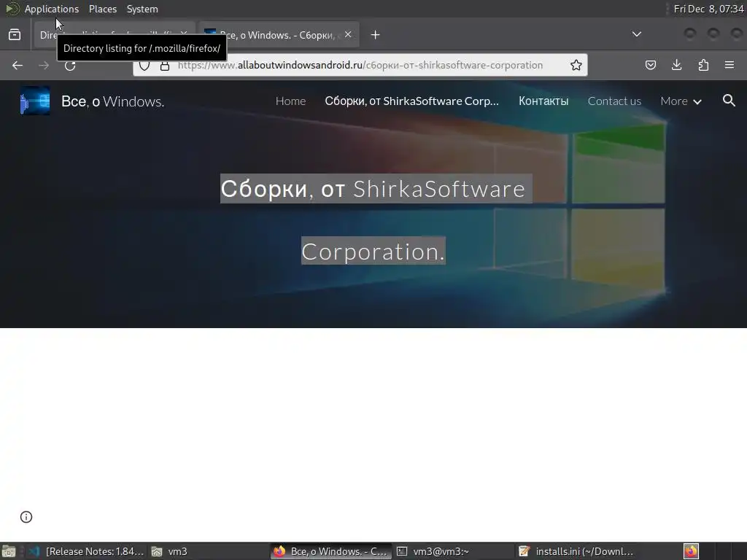Image resolution: width=747 pixels, height=560 pixels.
Task: Open 'Сборки, от ShirkaSoftware Corp...' nav link
Action: [411, 101]
